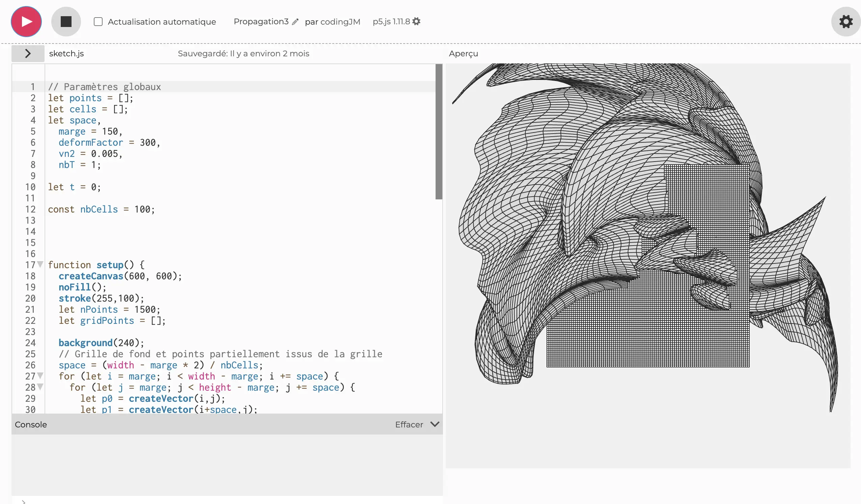Fold the setup function at line 17

(x=40, y=264)
